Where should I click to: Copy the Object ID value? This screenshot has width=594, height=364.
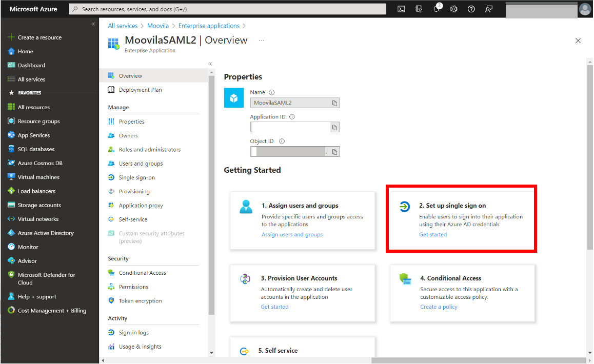tap(334, 152)
